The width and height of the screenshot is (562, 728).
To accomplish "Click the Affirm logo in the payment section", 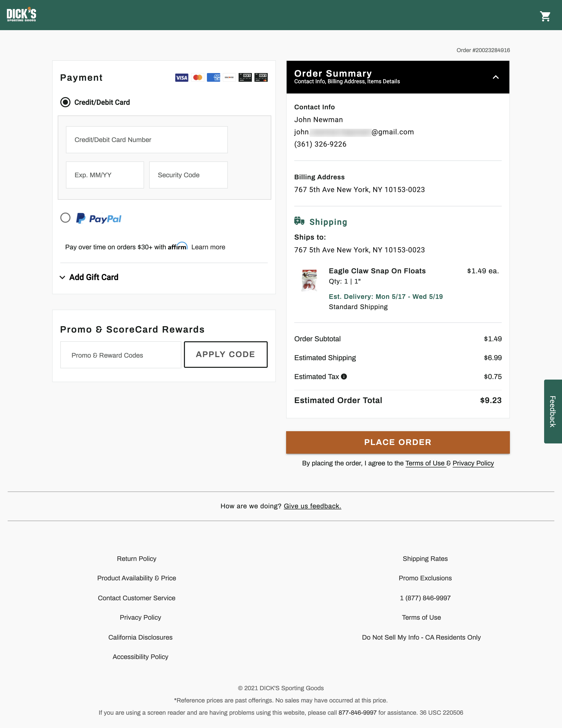I will tap(177, 247).
